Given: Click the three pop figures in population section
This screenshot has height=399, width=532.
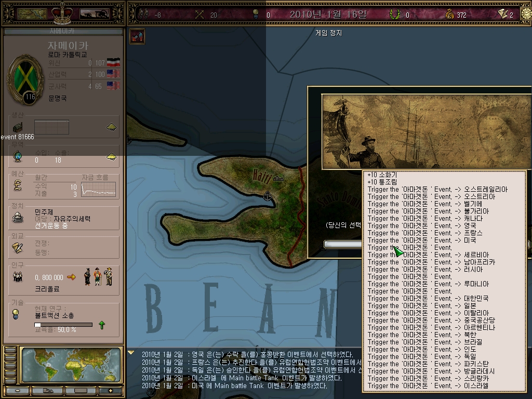Looking at the screenshot, I should (98, 276).
